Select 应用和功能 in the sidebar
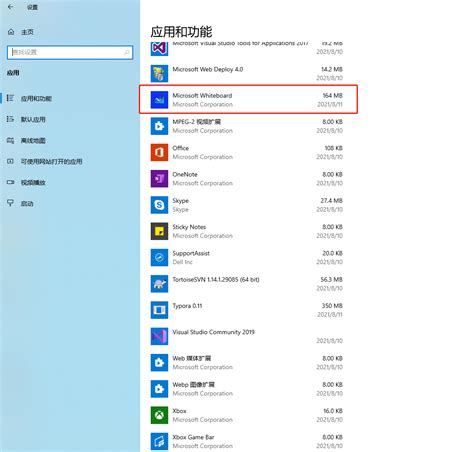Image resolution: width=474 pixels, height=452 pixels. pos(36,99)
